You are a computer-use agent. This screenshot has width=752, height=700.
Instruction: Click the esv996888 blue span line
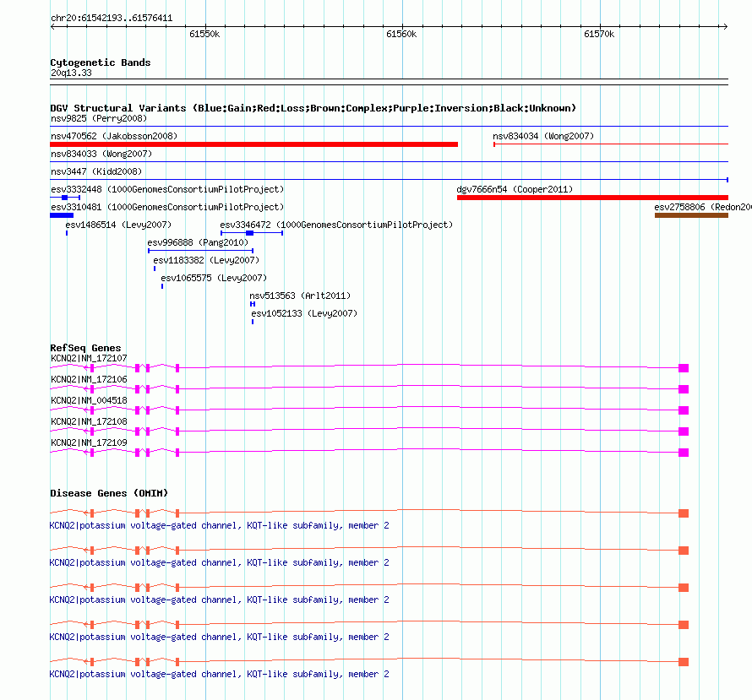click(x=200, y=251)
